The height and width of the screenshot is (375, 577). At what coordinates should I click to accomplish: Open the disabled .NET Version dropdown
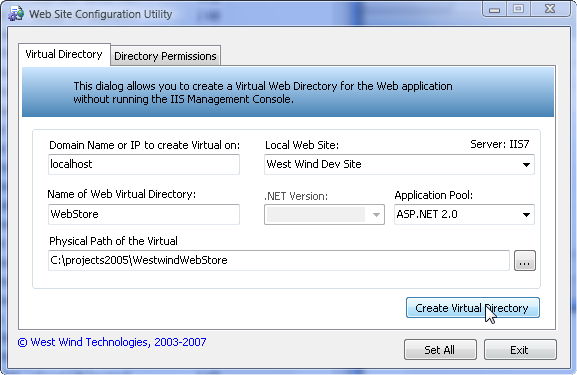(x=324, y=215)
